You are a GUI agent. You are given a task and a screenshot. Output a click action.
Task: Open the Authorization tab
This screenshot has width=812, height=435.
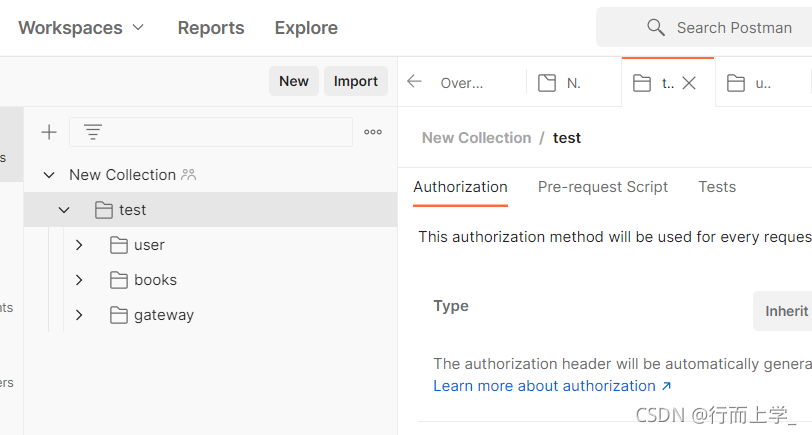(x=460, y=187)
